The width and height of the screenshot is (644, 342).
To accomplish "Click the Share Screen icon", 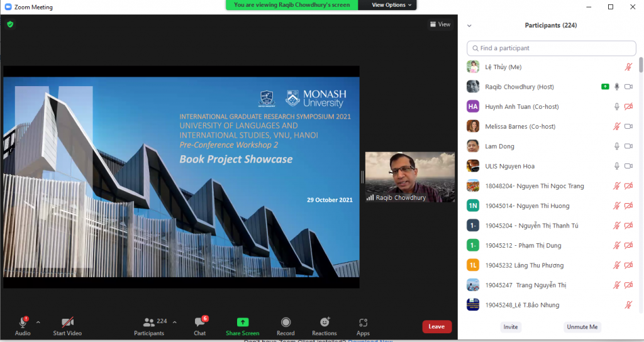I will 242,323.
